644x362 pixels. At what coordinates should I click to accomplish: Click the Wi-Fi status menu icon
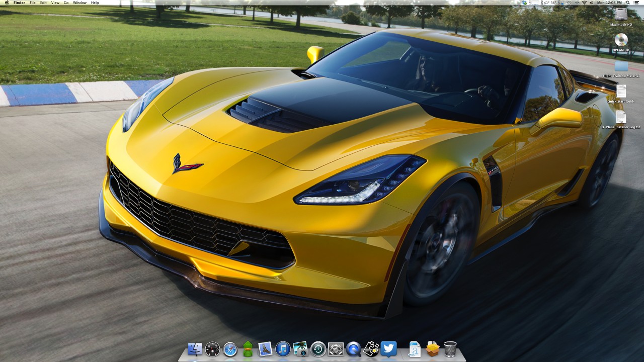coord(584,3)
